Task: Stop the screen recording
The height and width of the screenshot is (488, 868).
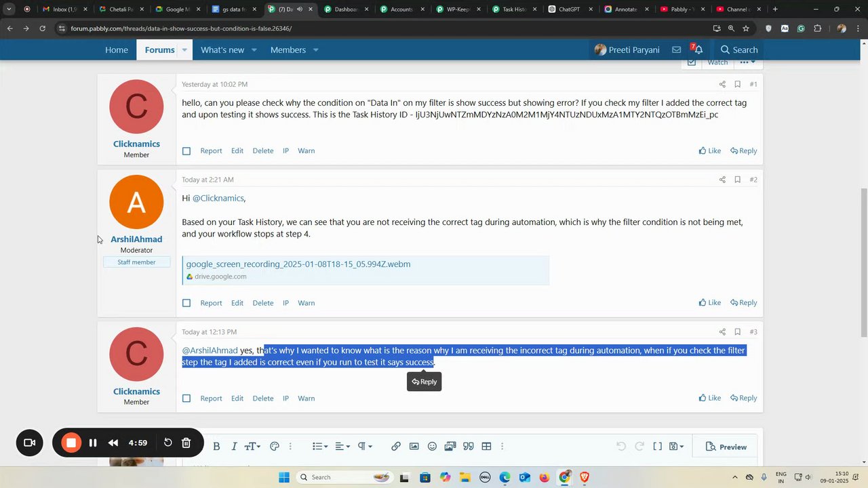Action: point(71,443)
